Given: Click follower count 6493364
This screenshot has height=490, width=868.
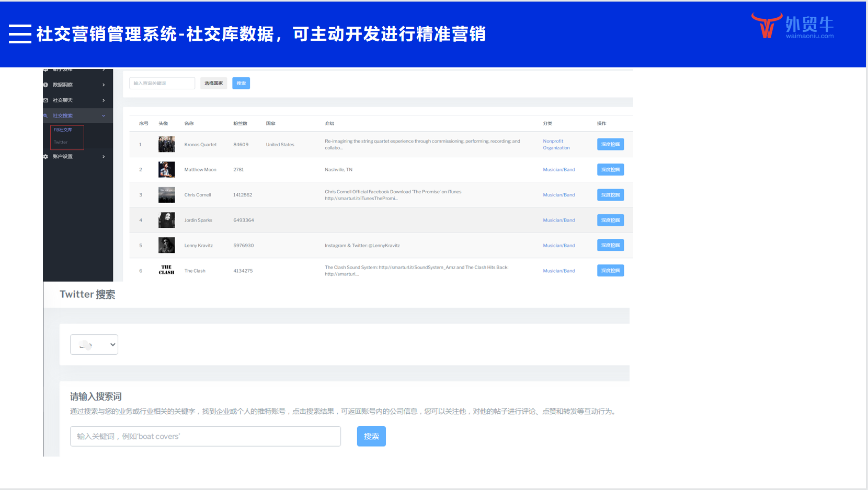Looking at the screenshot, I should (244, 220).
